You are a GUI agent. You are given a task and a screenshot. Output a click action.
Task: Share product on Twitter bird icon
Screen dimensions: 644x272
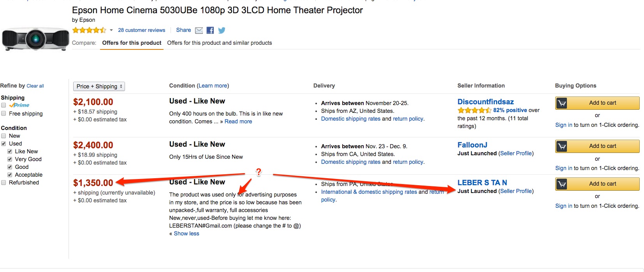point(222,30)
